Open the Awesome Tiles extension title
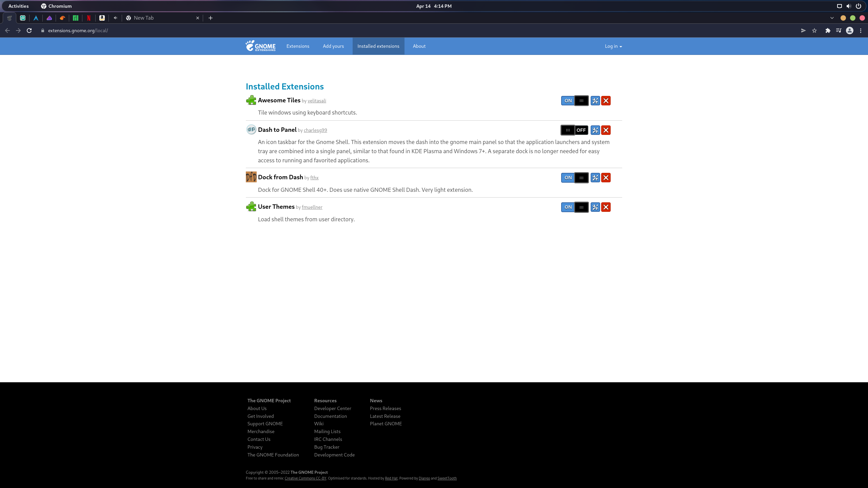The height and width of the screenshot is (488, 868). click(279, 100)
